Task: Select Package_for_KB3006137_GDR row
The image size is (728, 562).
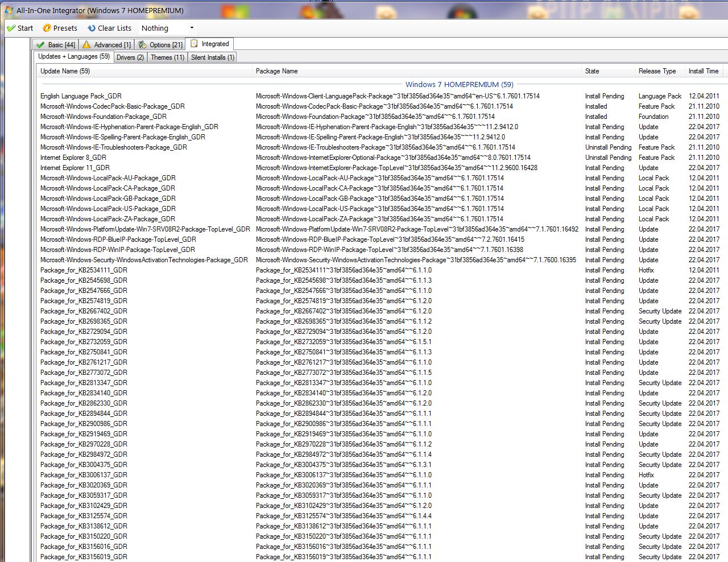Action: point(380,475)
